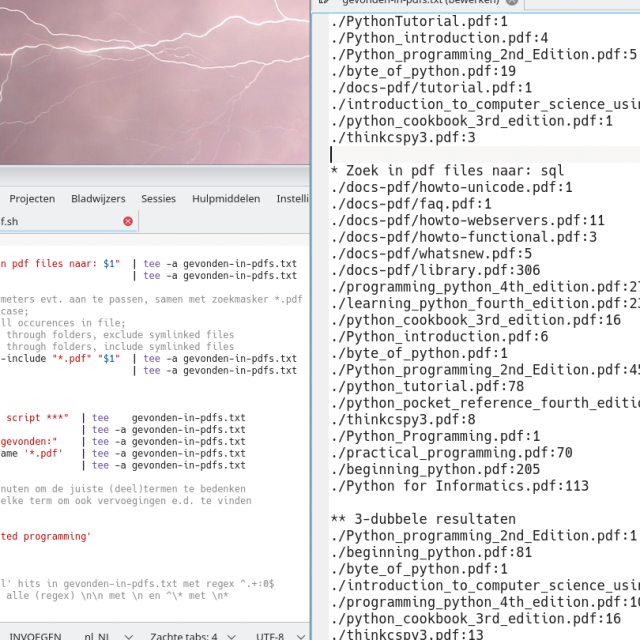Screen dimensions: 640x640
Task: Click line ./practical_programming.pdf:70
Action: click(x=452, y=453)
